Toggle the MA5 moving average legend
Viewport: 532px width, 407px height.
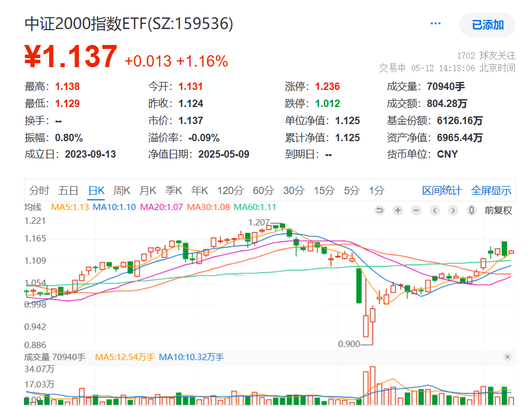[70, 207]
